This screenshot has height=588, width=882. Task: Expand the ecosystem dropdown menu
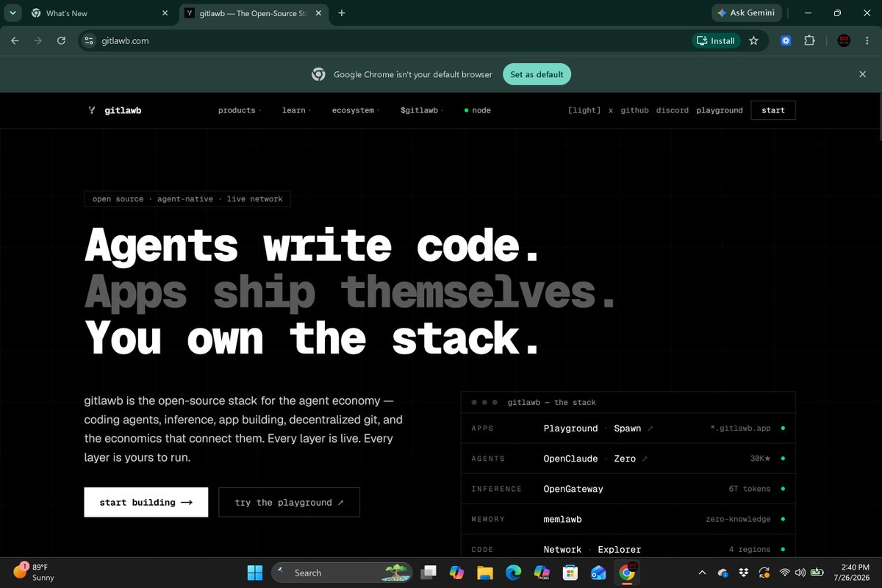356,110
